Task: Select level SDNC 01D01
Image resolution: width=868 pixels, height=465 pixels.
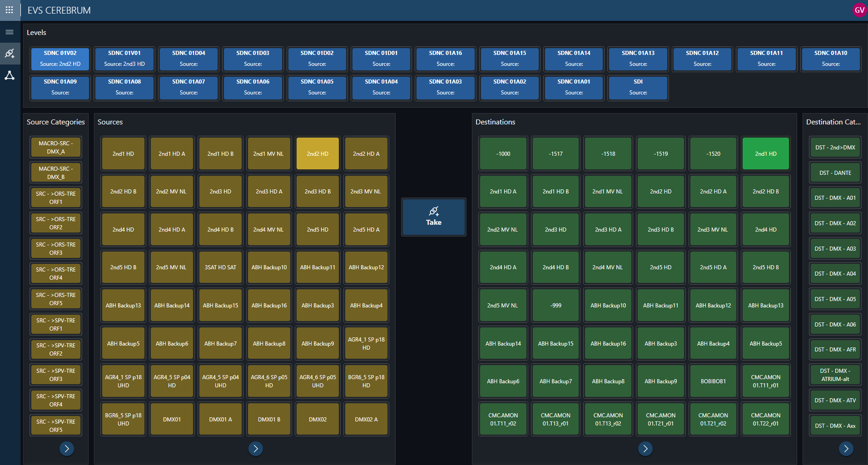Action: tap(382, 59)
